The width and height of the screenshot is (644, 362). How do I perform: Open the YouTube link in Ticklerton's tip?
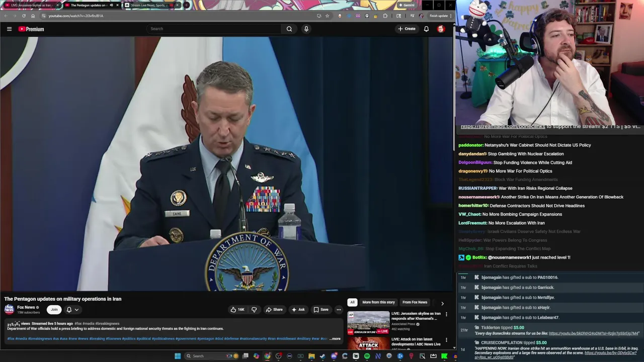click(594, 333)
